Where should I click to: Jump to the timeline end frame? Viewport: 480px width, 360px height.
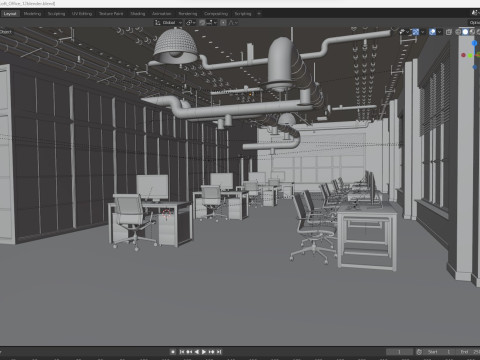tap(219, 352)
